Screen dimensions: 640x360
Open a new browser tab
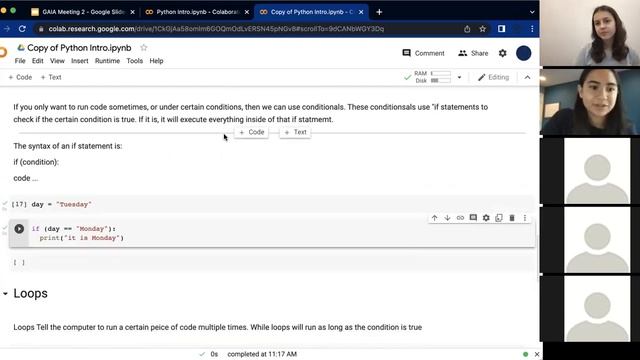point(379,12)
